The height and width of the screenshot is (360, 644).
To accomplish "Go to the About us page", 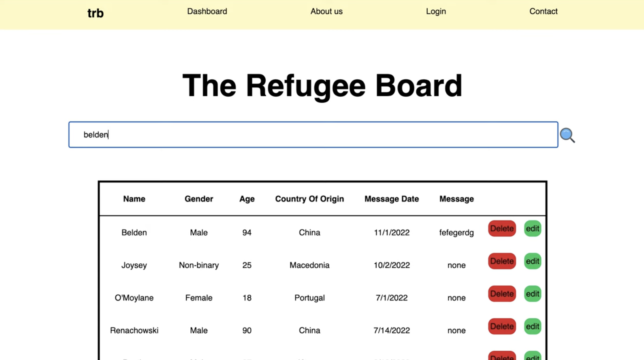I will pyautogui.click(x=326, y=11).
